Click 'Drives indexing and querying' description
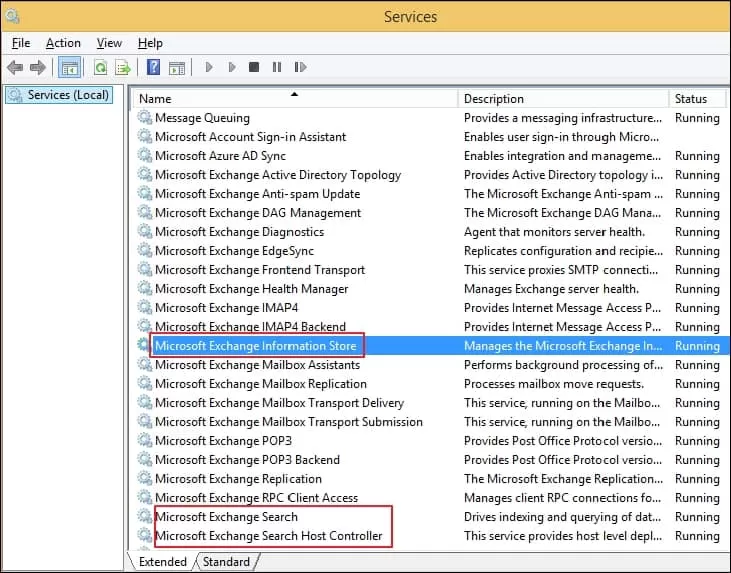731x573 pixels. (x=562, y=517)
